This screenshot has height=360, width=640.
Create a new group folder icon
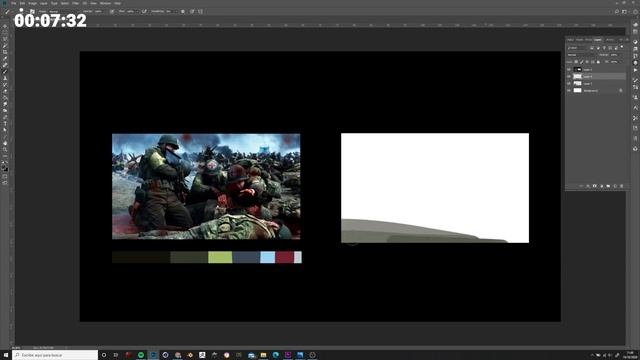coord(608,186)
